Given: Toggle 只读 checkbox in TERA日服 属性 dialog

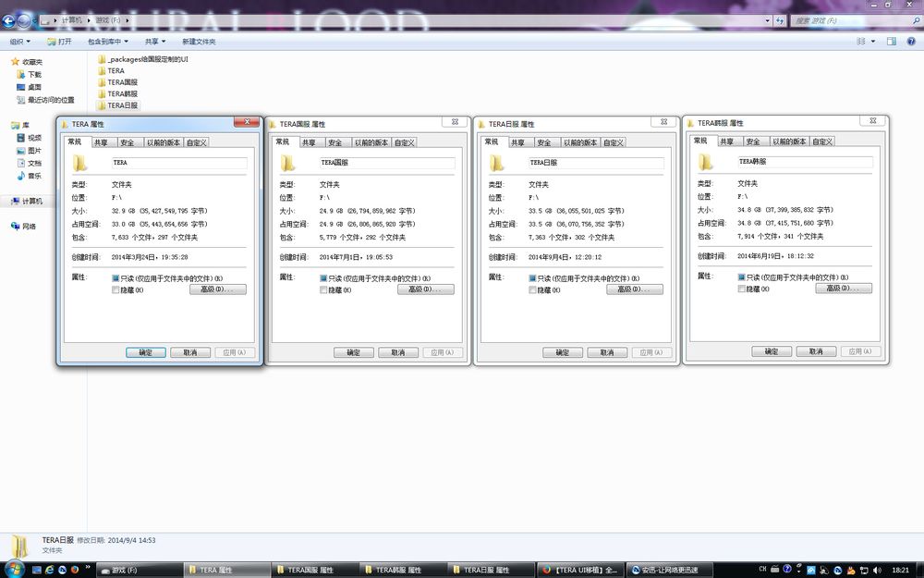Looking at the screenshot, I should [533, 278].
